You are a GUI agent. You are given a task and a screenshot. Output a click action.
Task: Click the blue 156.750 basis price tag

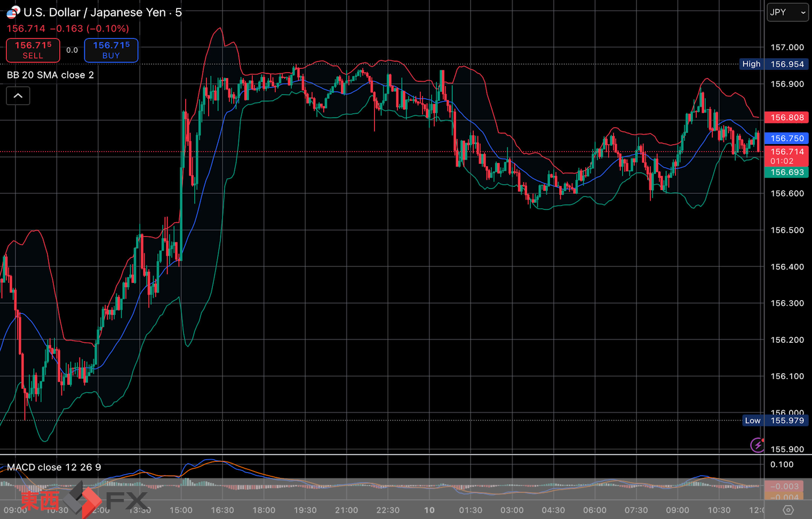[787, 138]
